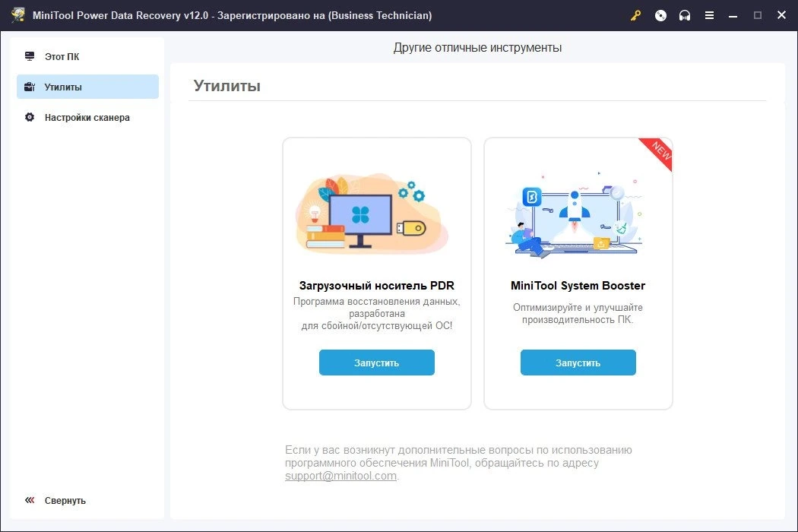Click the toolbox icon beside Утилиты
Viewport: 798px width, 532px height.
30,87
